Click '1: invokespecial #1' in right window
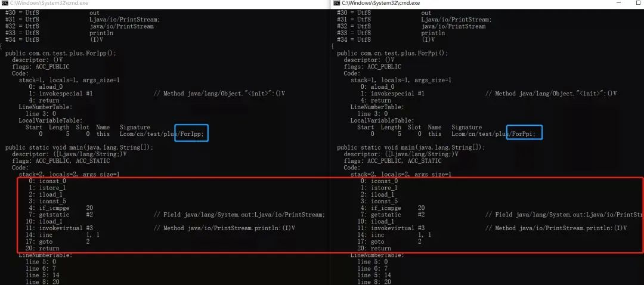This screenshot has width=644, height=285. (x=392, y=94)
